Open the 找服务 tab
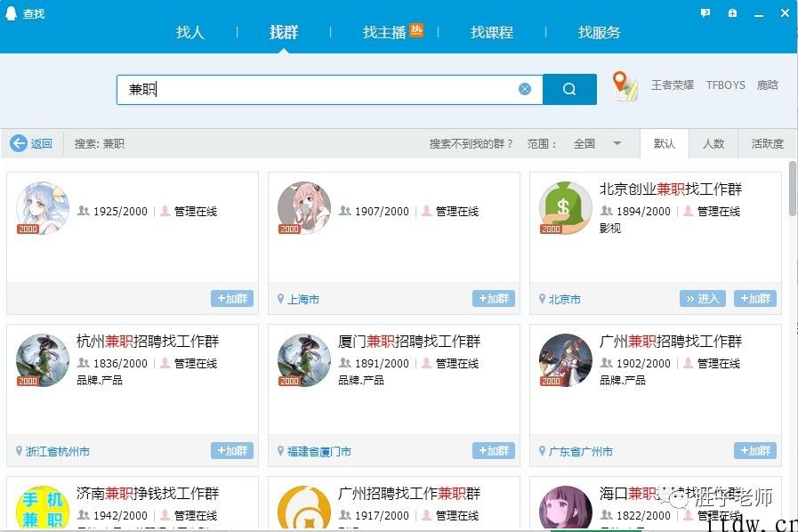 pyautogui.click(x=599, y=33)
